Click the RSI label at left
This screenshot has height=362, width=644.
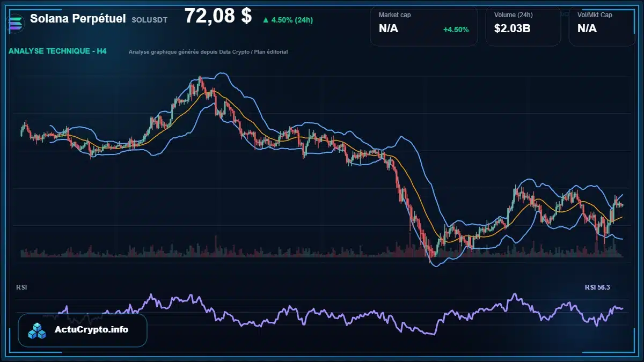21,287
